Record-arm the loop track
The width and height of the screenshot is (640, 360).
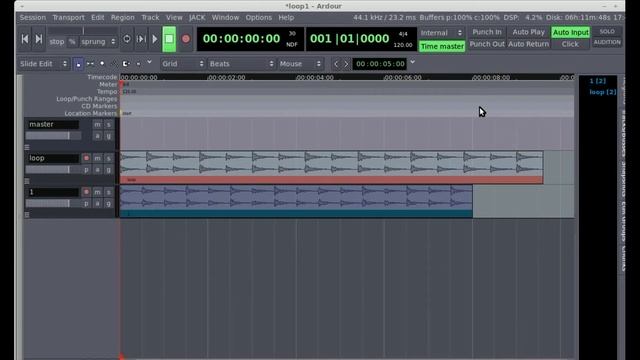pyautogui.click(x=86, y=158)
